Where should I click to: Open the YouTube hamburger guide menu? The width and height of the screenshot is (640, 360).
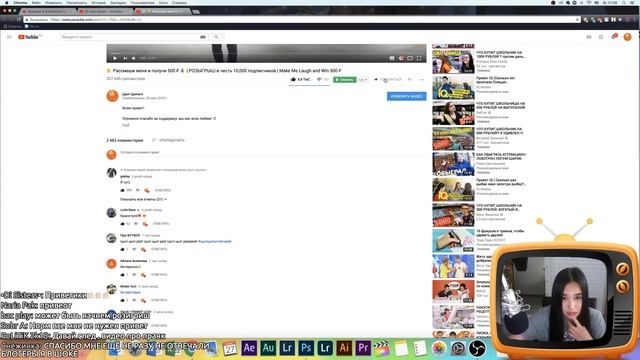point(9,37)
